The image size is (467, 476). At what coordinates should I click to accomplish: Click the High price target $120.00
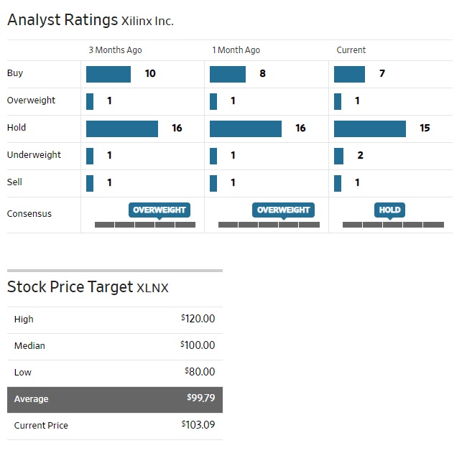(198, 319)
